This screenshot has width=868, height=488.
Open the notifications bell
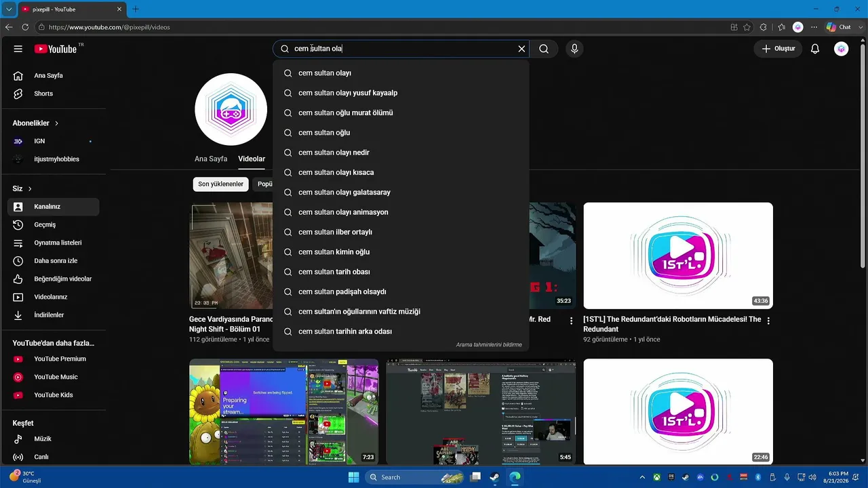(815, 49)
